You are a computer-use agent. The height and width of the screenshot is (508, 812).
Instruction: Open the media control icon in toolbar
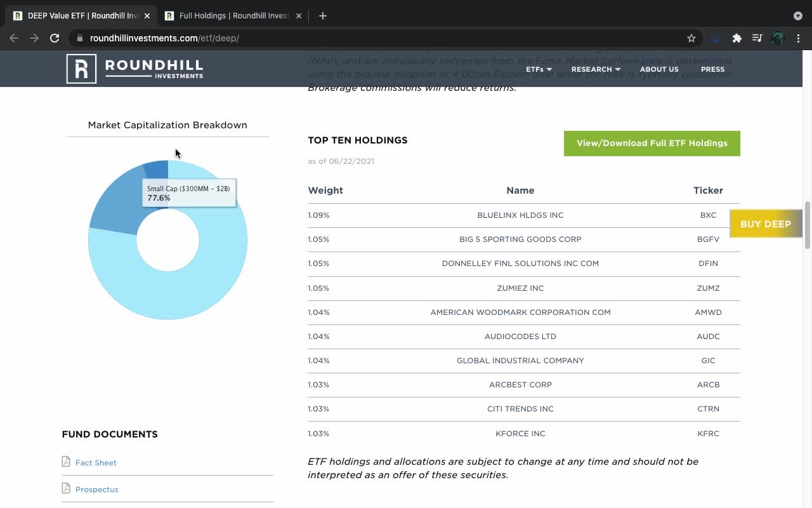[757, 38]
